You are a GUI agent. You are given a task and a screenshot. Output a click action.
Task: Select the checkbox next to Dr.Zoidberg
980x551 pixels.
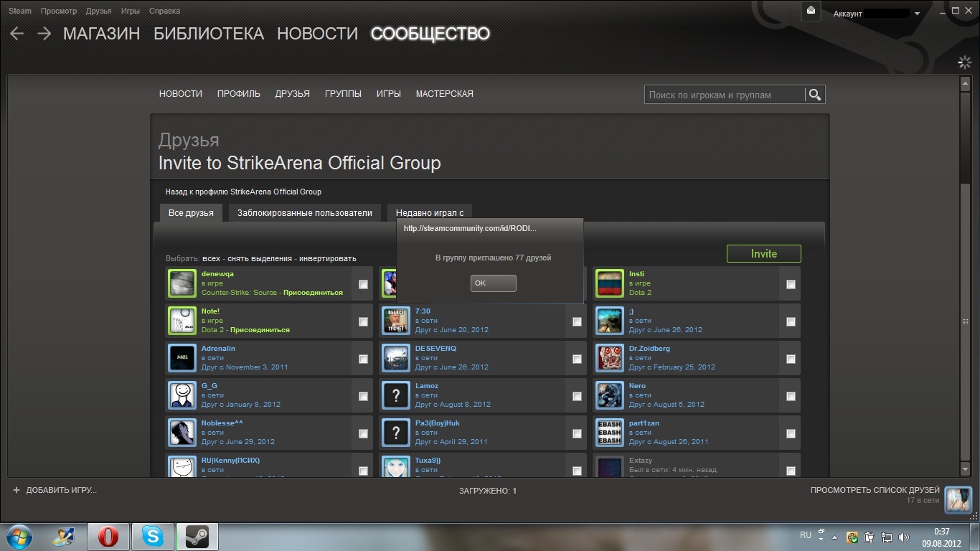click(x=791, y=359)
